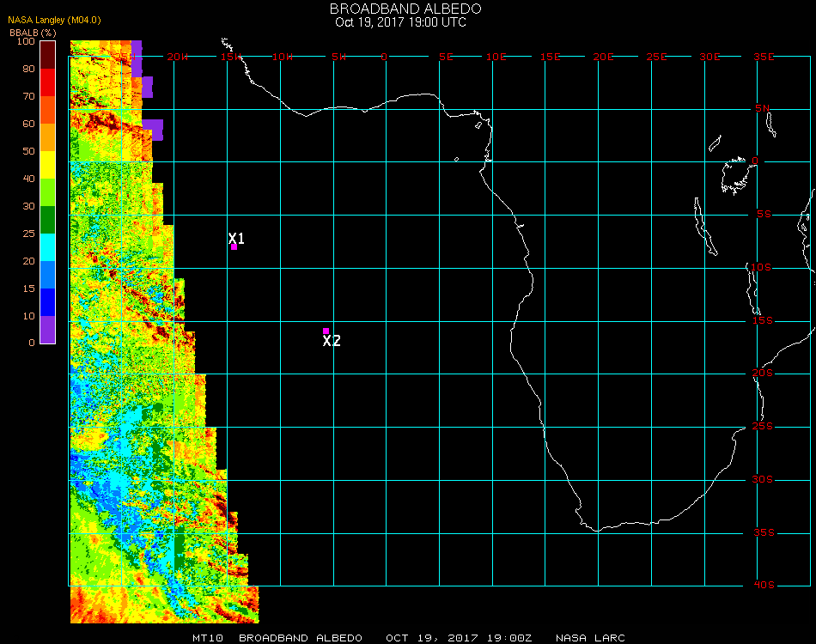This screenshot has width=816, height=644.
Task: Click the 30E longitude label
Action: tap(709, 57)
